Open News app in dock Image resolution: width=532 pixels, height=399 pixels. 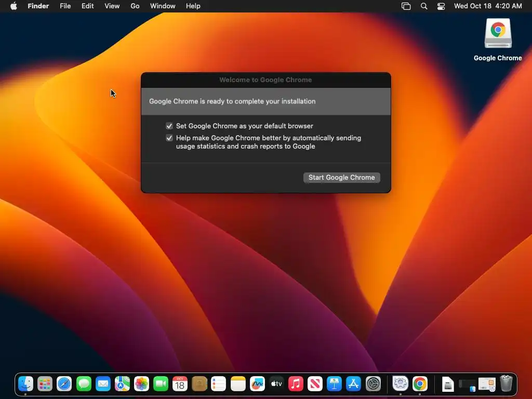[x=315, y=384]
